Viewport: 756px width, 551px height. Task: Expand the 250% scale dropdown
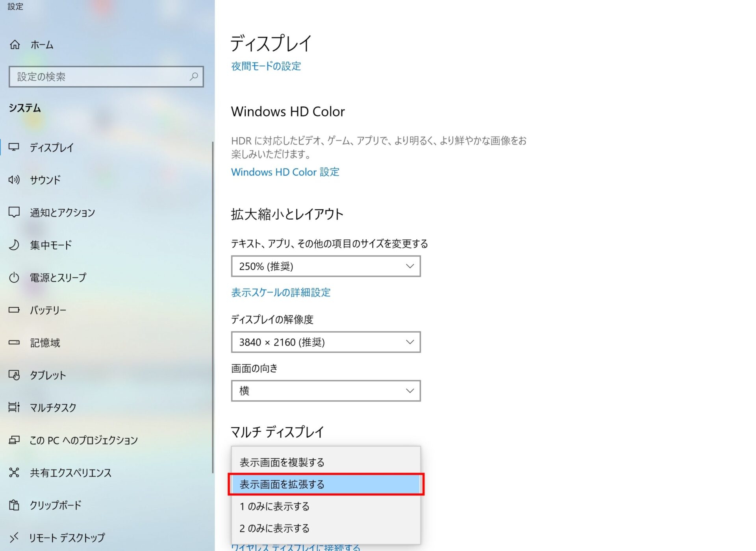coord(326,266)
